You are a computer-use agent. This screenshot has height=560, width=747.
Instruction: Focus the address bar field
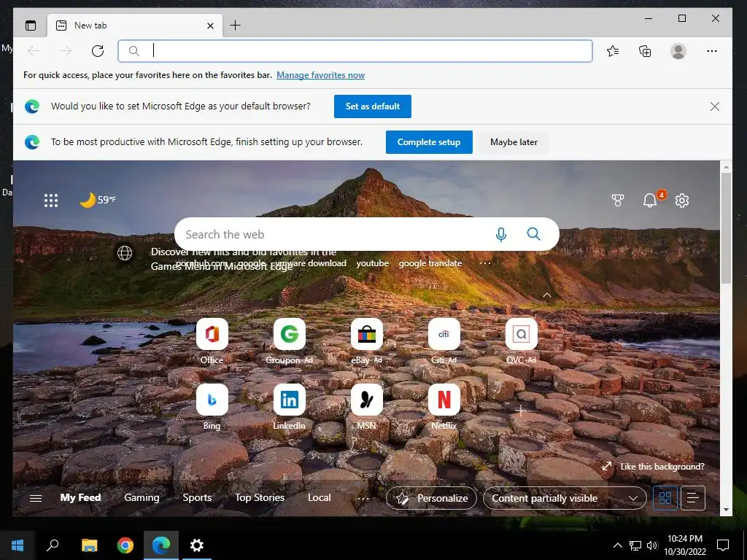pos(355,51)
